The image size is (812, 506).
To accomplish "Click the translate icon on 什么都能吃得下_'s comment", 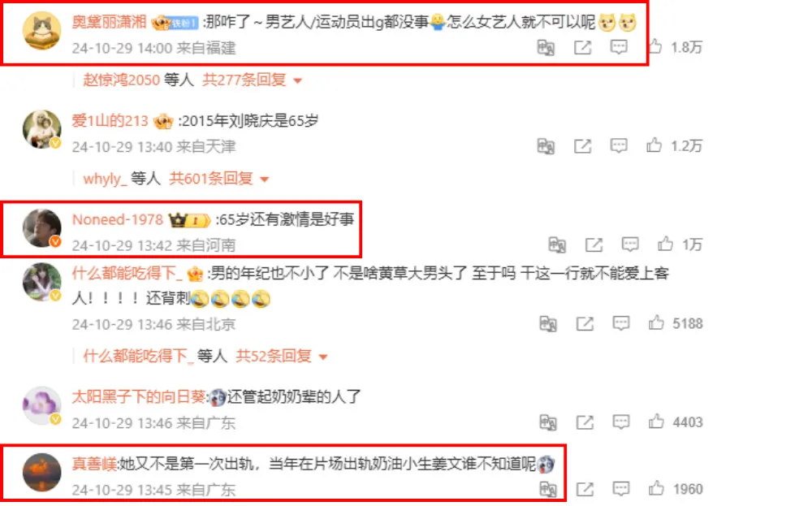I will coord(548,324).
